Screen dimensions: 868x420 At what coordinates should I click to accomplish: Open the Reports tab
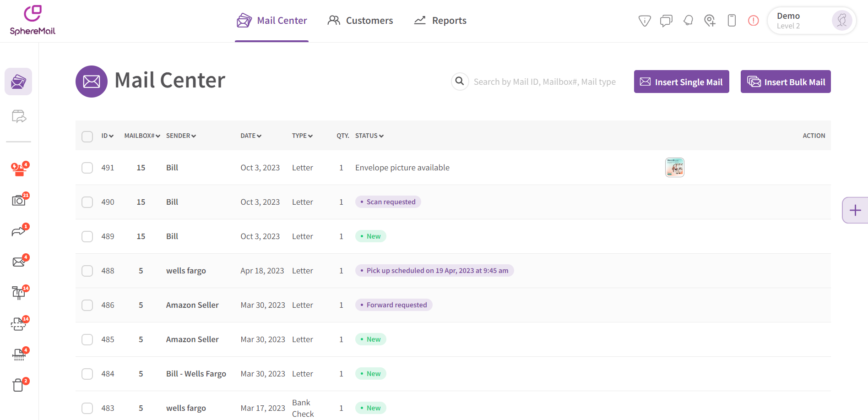pos(439,20)
